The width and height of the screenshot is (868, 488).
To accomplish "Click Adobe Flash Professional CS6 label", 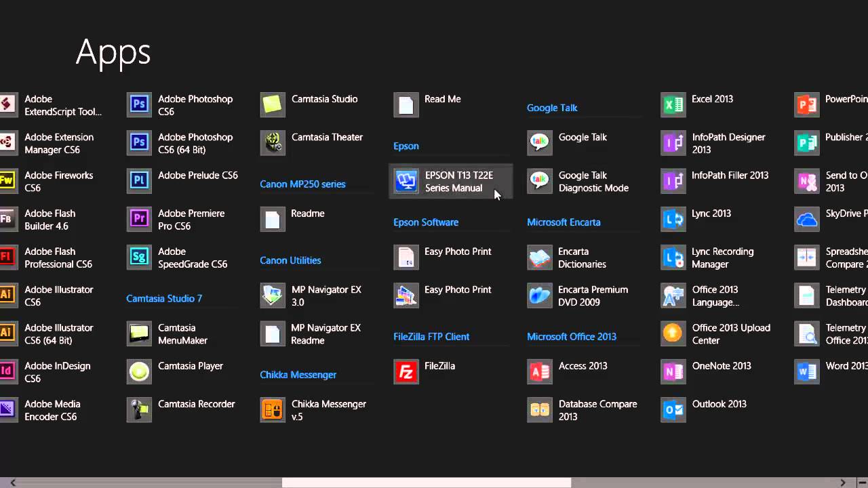I will 58,258.
